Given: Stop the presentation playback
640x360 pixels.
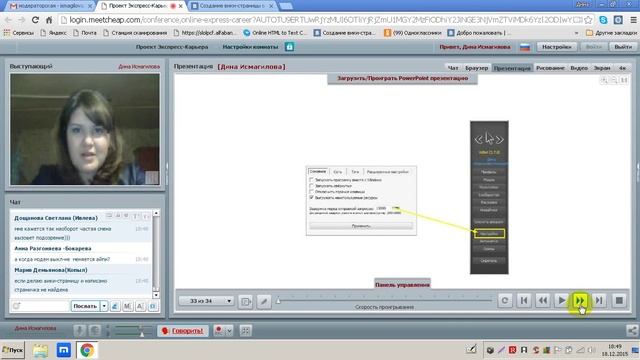Looking at the screenshot, I should pos(619,301).
